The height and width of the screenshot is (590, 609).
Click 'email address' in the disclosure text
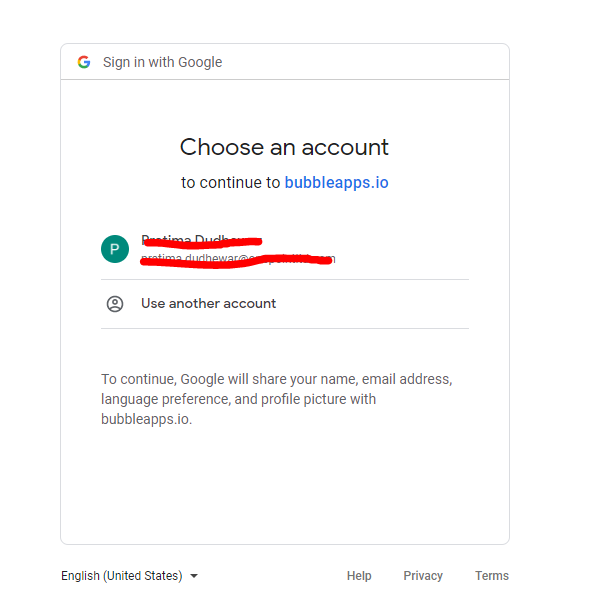(407, 380)
